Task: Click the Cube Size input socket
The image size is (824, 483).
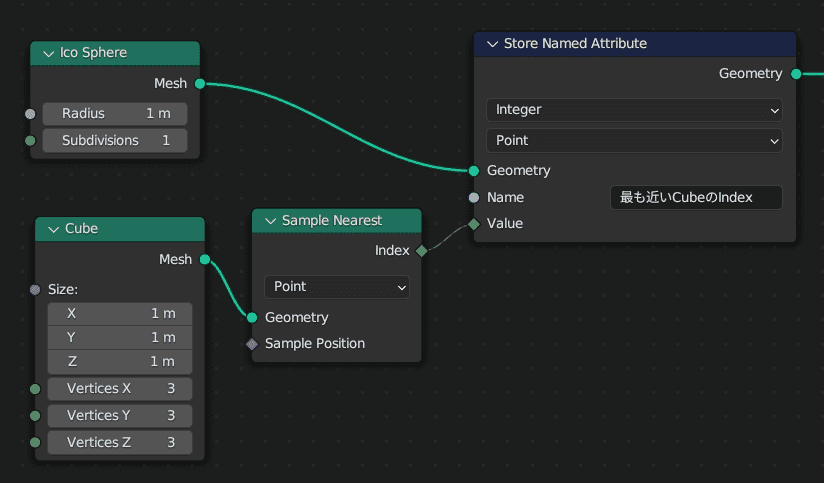Action: [35, 290]
